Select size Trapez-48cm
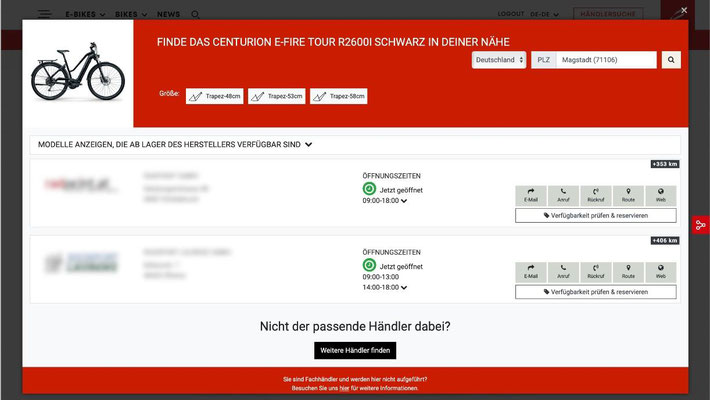This screenshot has height=400, width=710. coord(215,96)
